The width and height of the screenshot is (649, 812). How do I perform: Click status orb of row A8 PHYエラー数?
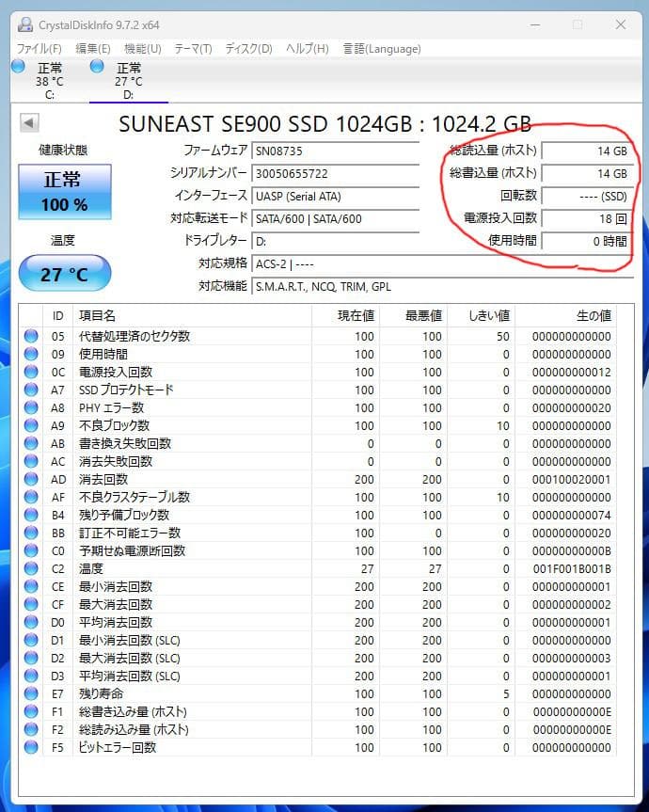(x=31, y=407)
